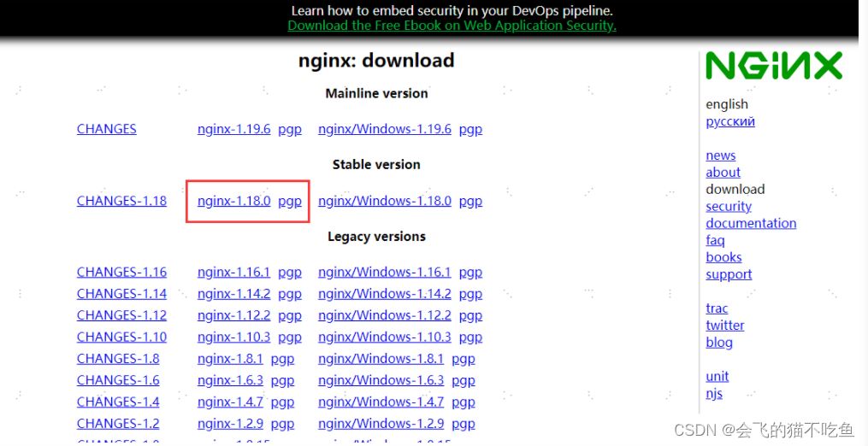Screen dimensions: 868x446
Task: Click the 'nginx: download' heading
Action: coord(376,61)
